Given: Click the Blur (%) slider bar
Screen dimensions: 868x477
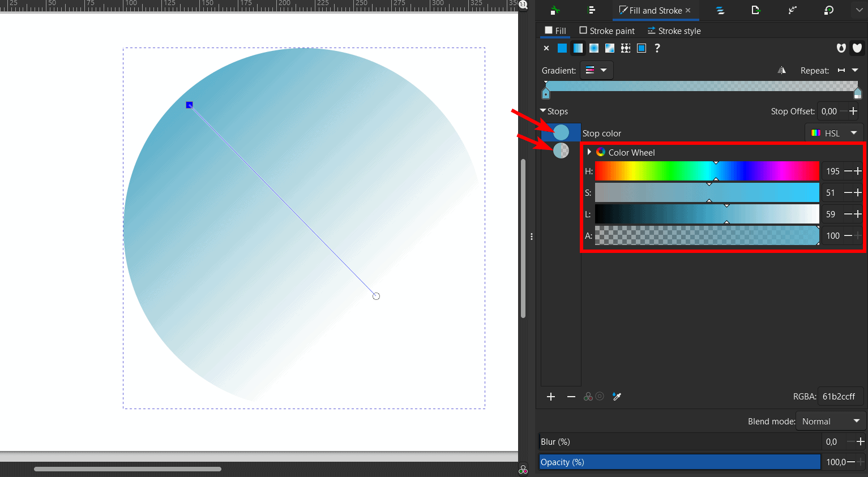Looking at the screenshot, I should [x=681, y=442].
